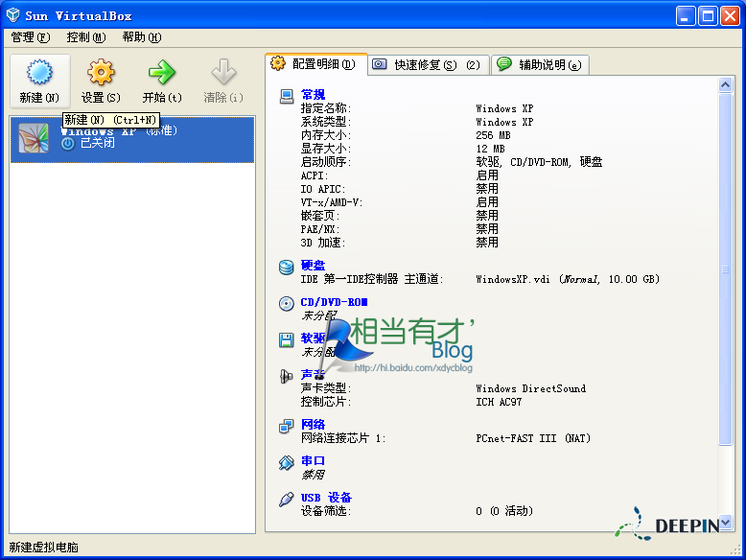Click the 常规 general section monitor icon
The width and height of the screenshot is (746, 560).
[x=286, y=96]
